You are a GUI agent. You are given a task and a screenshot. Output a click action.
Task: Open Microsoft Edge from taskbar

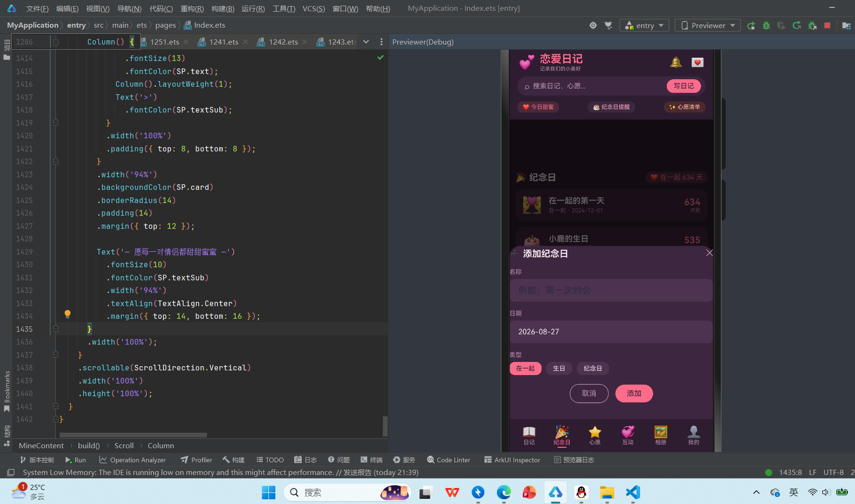click(504, 492)
